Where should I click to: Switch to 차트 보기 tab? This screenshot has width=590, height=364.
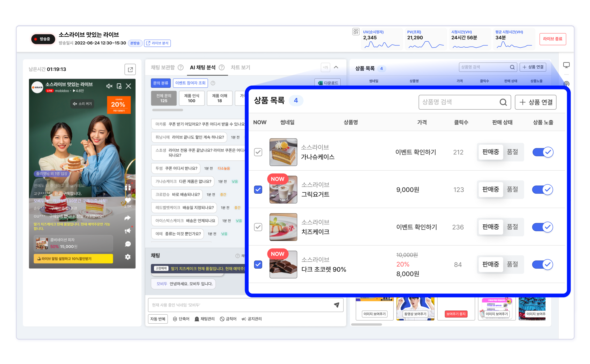coord(240,67)
